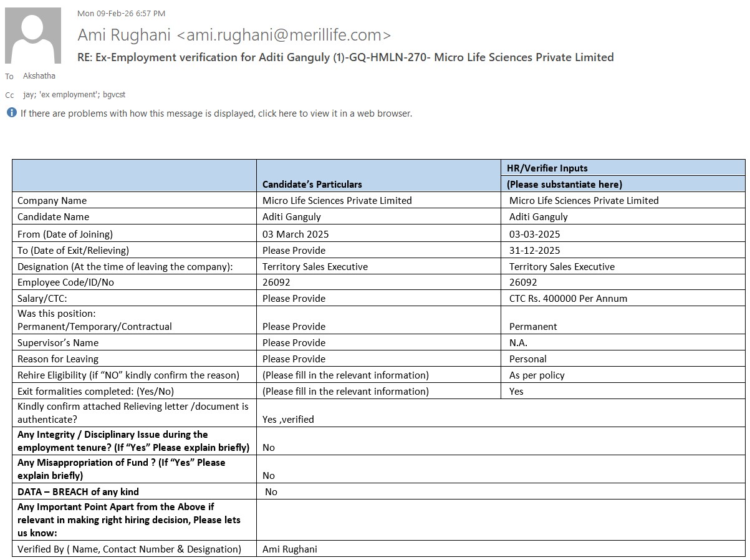
Task: Select recipient Akshatha in the To field
Action: coord(39,76)
